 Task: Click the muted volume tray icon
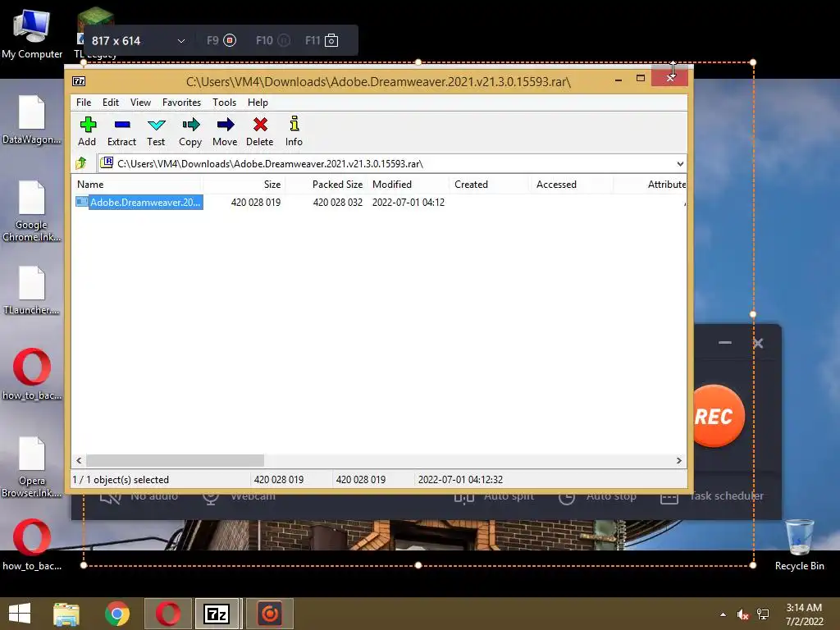pos(742,614)
